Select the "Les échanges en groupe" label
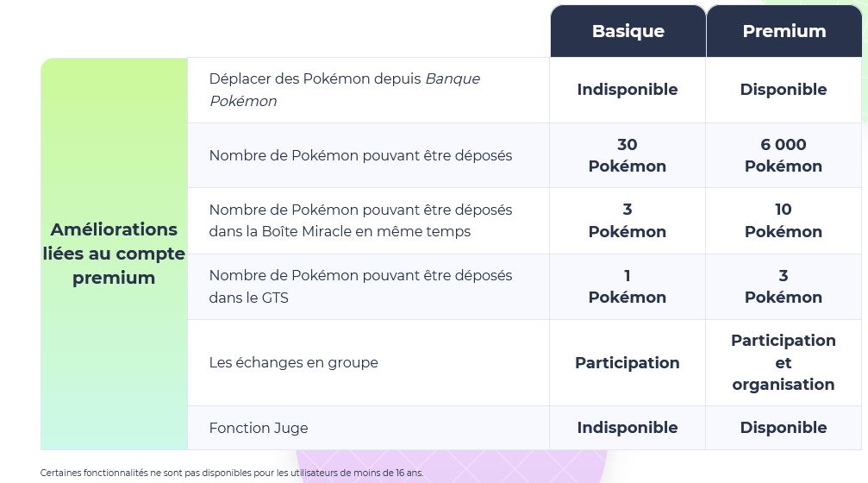Image resolution: width=868 pixels, height=483 pixels. point(293,362)
